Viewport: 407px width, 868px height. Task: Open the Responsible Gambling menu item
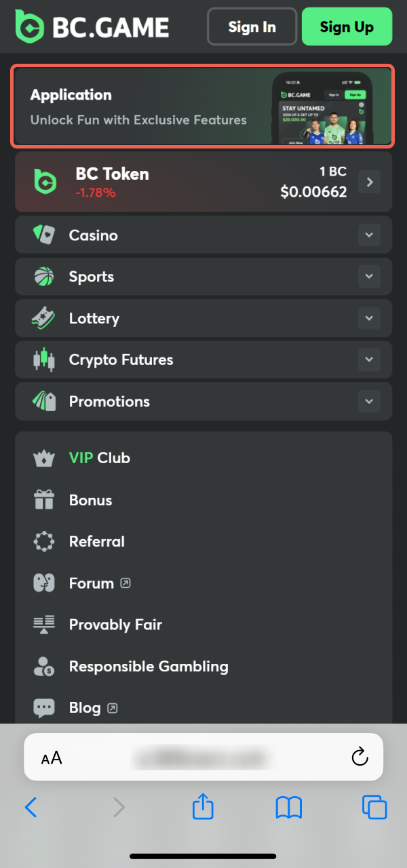click(149, 666)
